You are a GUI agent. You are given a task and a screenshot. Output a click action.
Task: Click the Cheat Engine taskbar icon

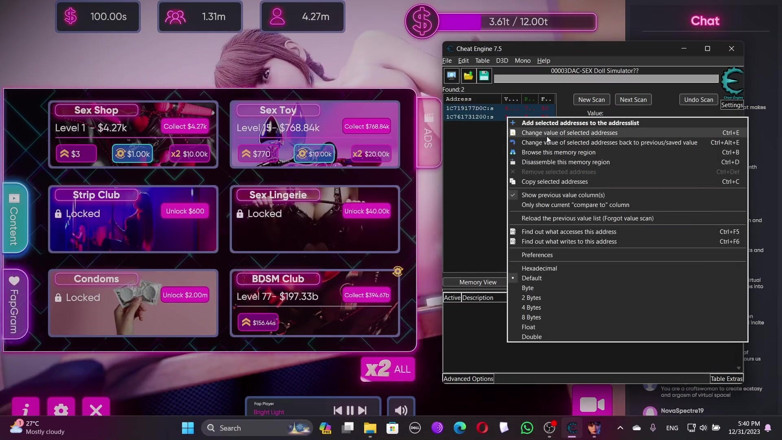[572, 428]
